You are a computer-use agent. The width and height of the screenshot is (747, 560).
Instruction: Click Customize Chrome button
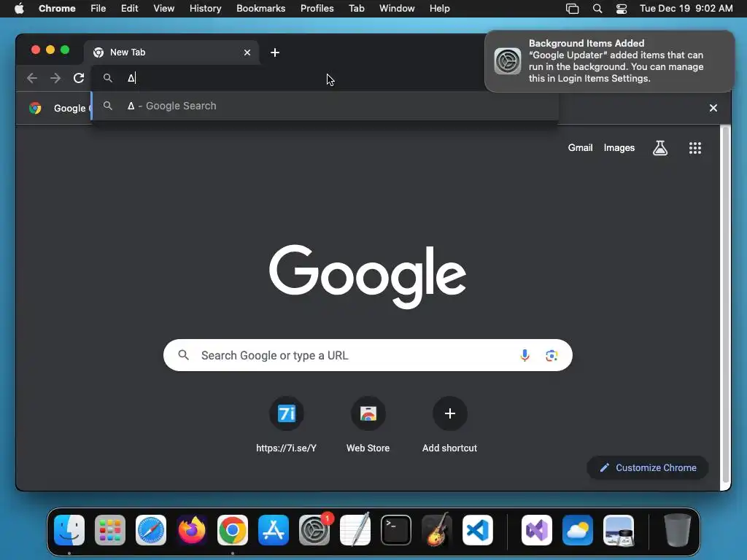point(648,467)
